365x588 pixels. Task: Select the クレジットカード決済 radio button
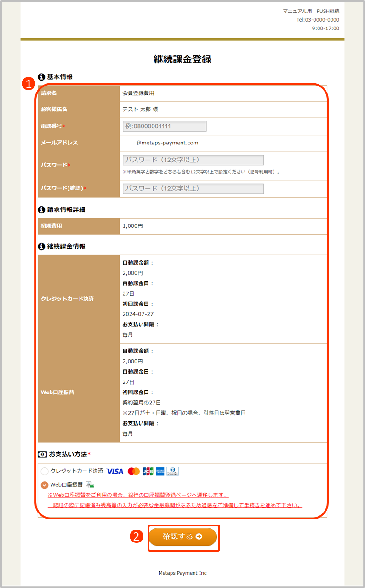pos(45,471)
